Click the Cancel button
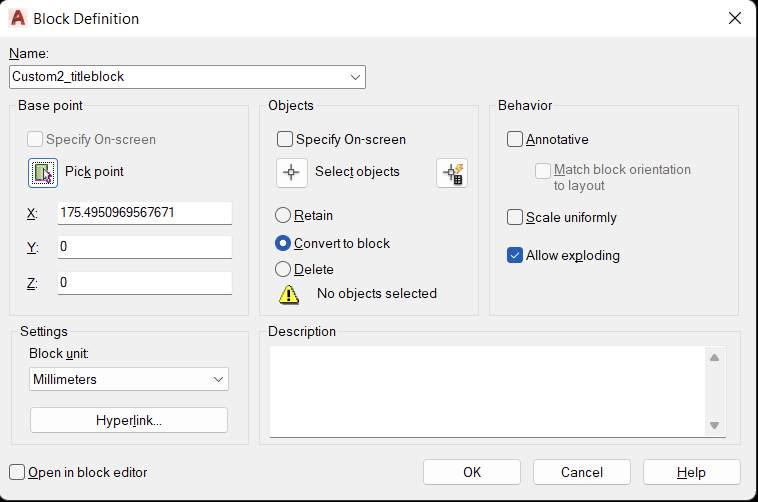The width and height of the screenshot is (758, 502). (x=582, y=472)
